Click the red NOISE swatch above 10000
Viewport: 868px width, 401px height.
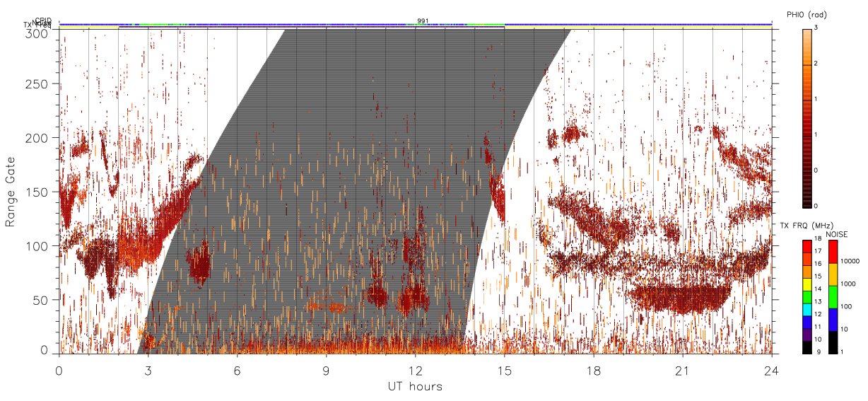(833, 252)
